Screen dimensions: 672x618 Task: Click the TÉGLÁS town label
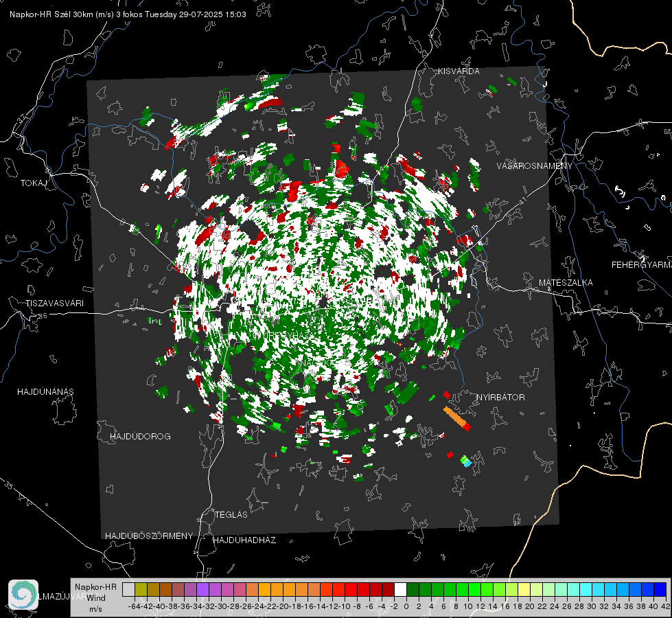[x=231, y=515]
